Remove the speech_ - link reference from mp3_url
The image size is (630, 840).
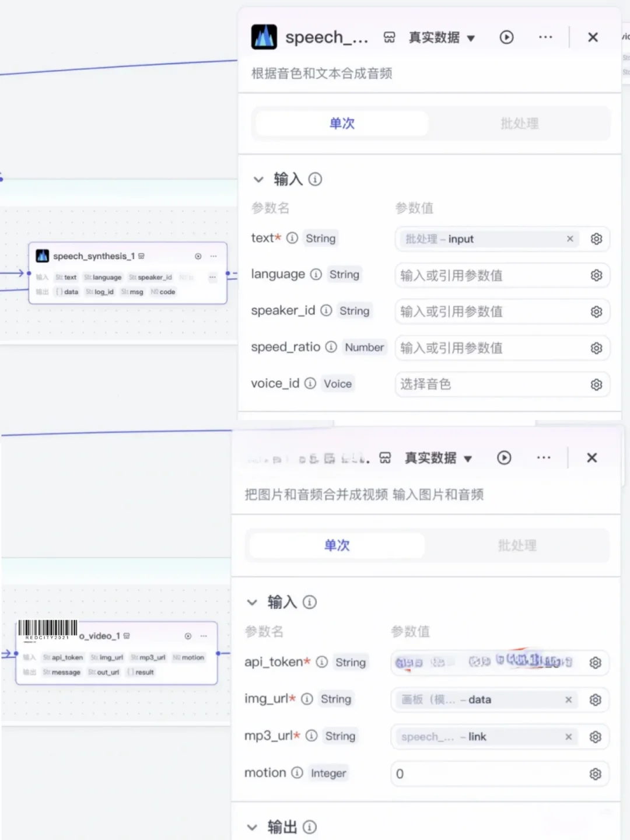pos(569,737)
